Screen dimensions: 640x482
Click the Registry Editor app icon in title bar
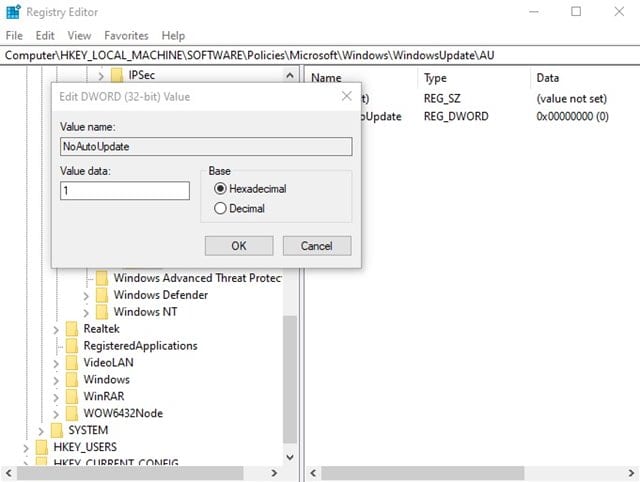click(x=12, y=12)
